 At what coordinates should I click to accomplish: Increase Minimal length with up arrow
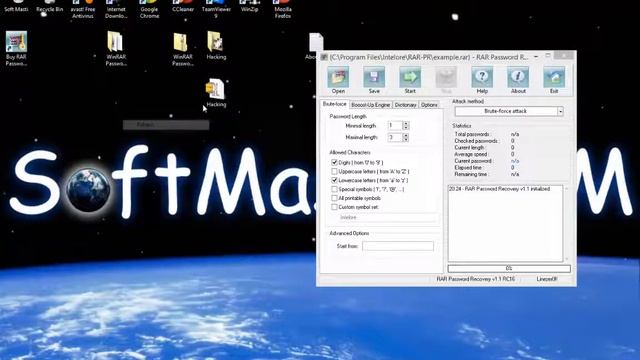(x=406, y=123)
